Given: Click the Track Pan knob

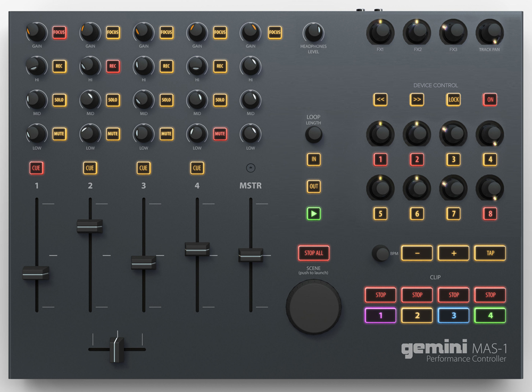Looking at the screenshot, I should point(489,32).
